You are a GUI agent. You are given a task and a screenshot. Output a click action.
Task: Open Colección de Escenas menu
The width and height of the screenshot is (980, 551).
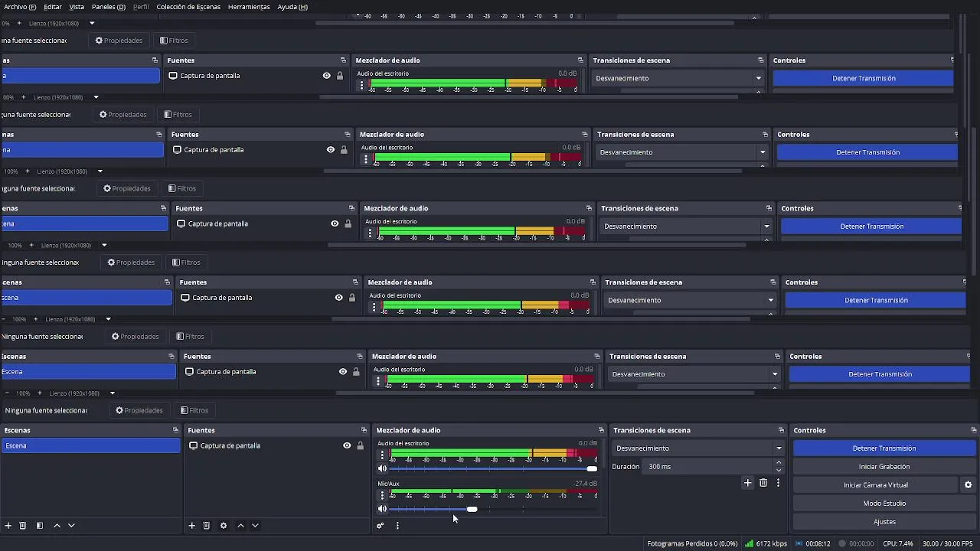point(188,7)
